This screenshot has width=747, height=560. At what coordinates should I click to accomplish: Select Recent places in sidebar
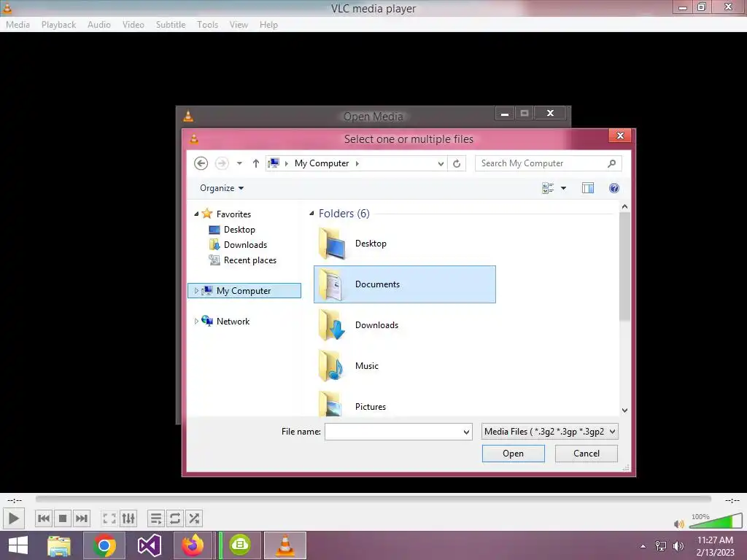[x=250, y=260]
